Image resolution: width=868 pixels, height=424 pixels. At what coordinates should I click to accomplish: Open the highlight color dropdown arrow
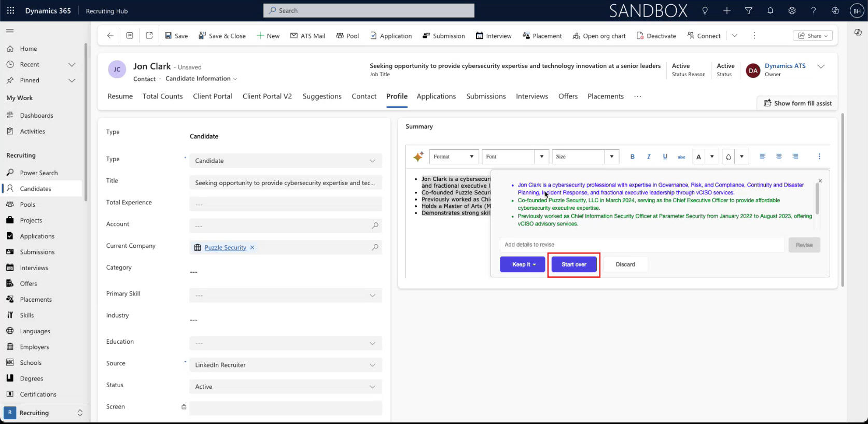[742, 157]
